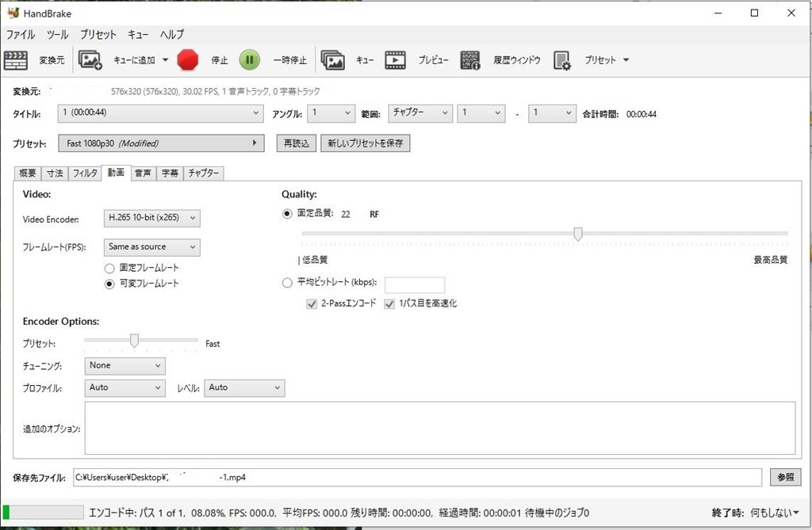
Task: Open the キュー menu
Action: click(x=138, y=35)
